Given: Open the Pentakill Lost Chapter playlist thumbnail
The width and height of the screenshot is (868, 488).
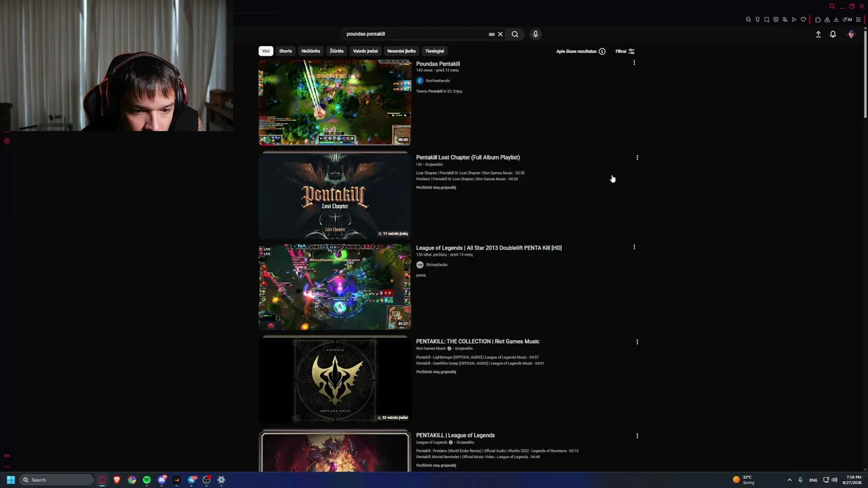Looking at the screenshot, I should [335, 195].
